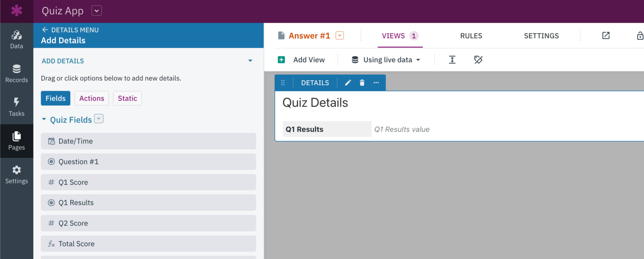
Task: Open the Using live data dropdown
Action: pos(384,60)
